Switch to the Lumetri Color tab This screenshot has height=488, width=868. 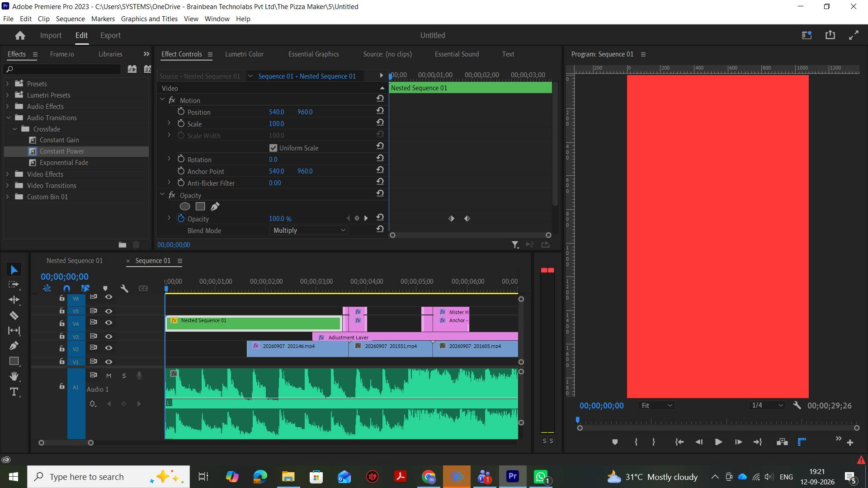pos(244,54)
